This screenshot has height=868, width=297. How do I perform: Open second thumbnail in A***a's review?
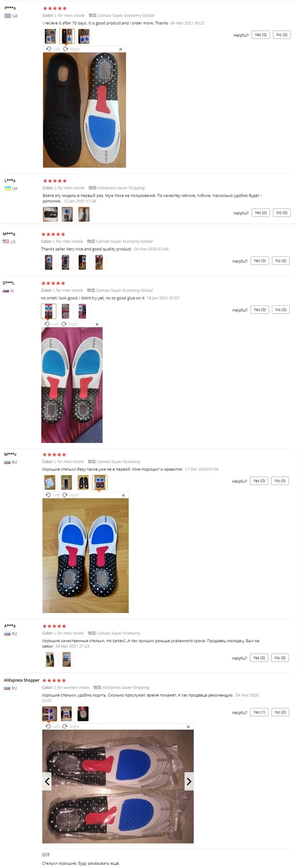[x=67, y=659]
